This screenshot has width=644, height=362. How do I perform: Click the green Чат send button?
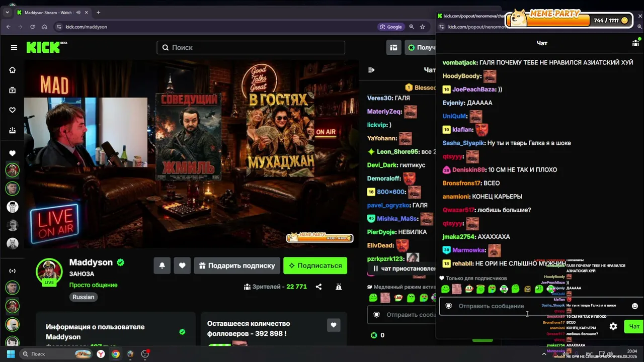[634, 326]
